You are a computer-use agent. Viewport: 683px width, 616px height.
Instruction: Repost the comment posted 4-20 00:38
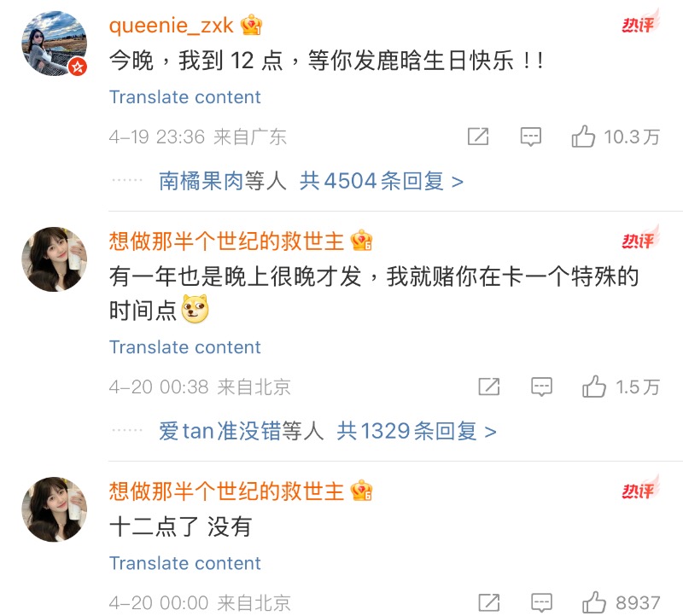pyautogui.click(x=488, y=387)
